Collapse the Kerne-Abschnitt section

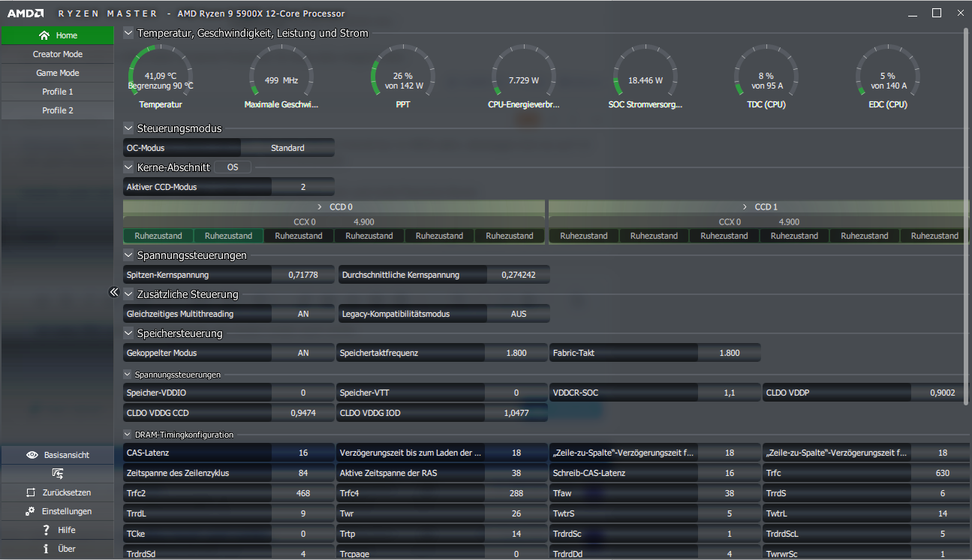[x=128, y=167]
